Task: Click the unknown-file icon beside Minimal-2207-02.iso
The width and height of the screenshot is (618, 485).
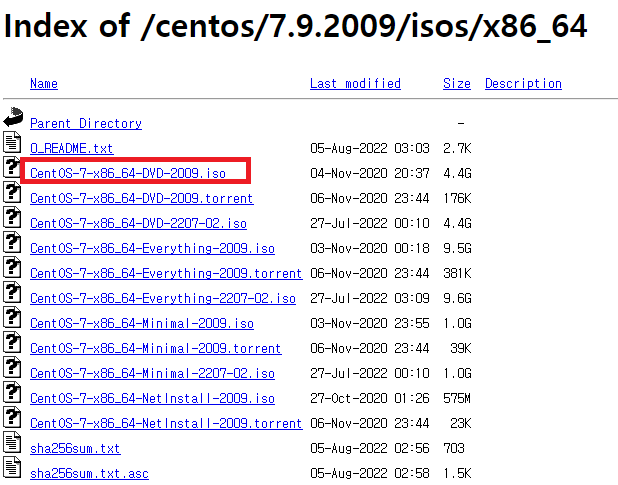Action: point(12,367)
